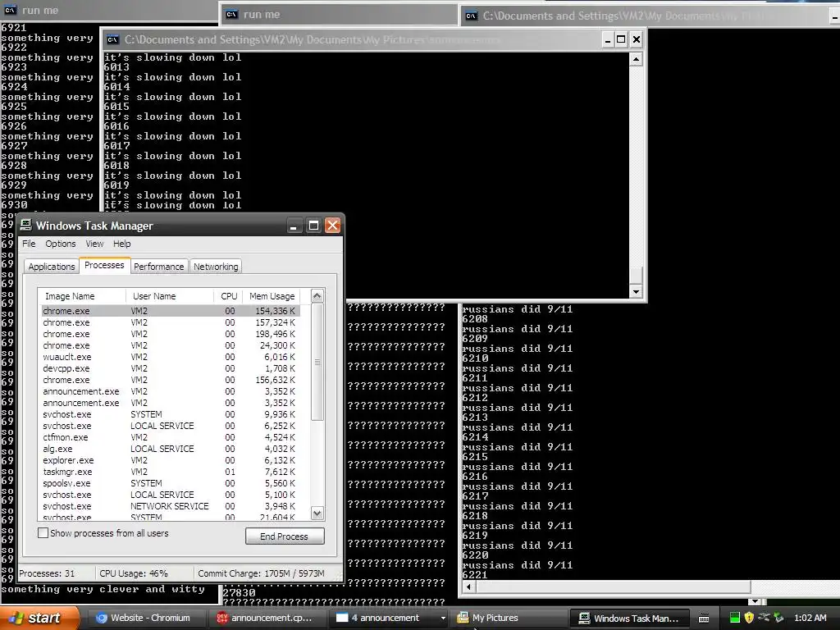Viewport: 840px width, 630px height.
Task: Click the My Pictures taskbar button label
Action: tap(495, 618)
